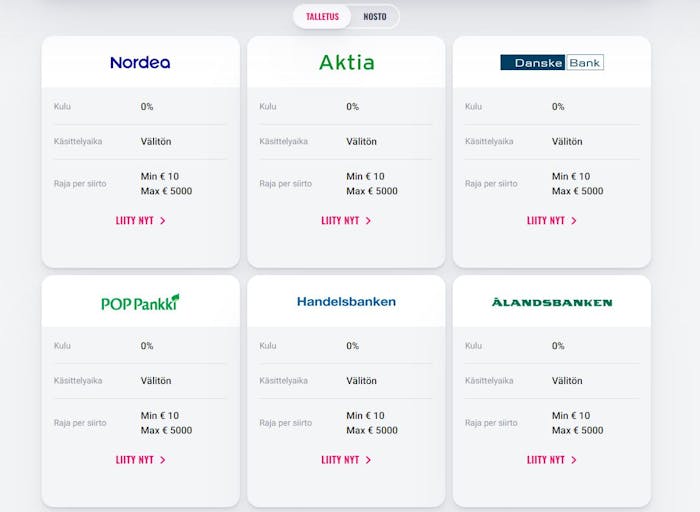
Task: Click the Aktia bank logo
Action: pos(346,62)
